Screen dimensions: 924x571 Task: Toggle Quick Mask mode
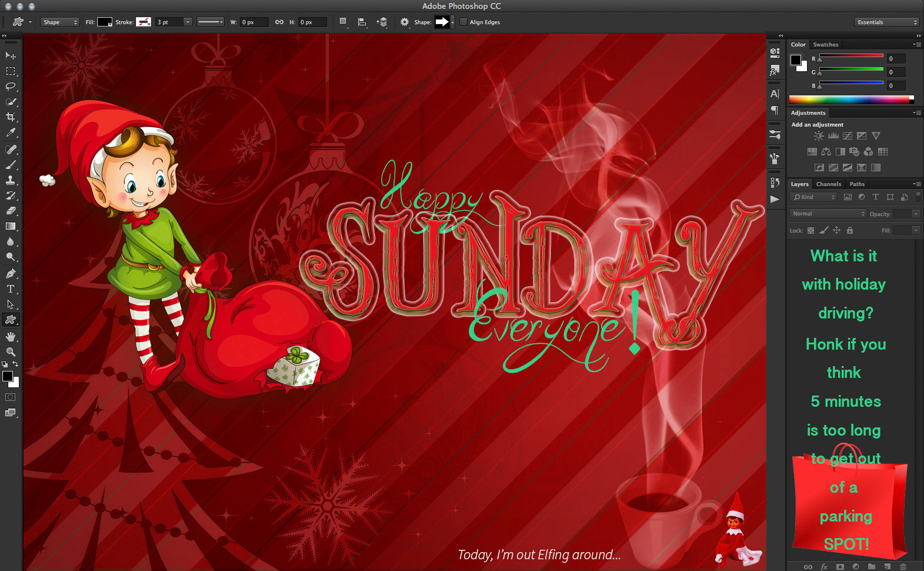click(11, 397)
